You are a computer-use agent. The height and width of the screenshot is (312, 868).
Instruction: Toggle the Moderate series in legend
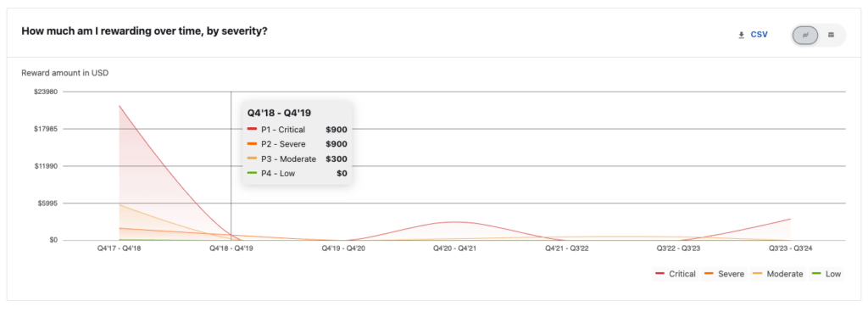pos(778,274)
